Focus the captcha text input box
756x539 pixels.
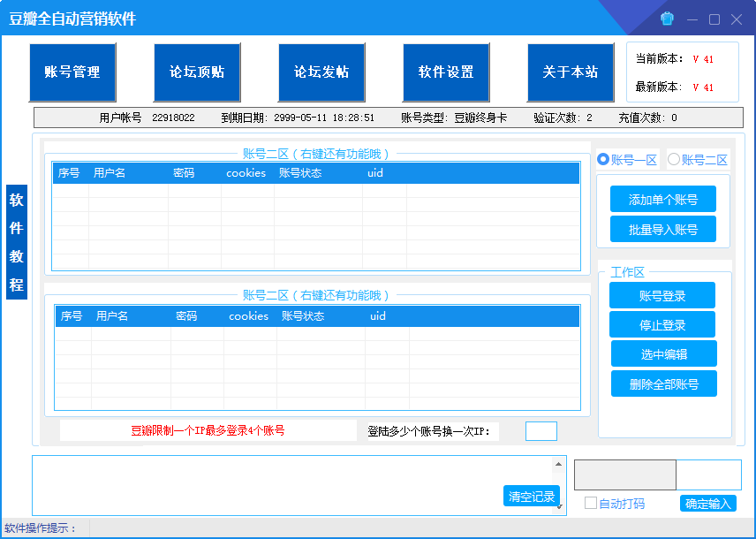[x=708, y=474]
